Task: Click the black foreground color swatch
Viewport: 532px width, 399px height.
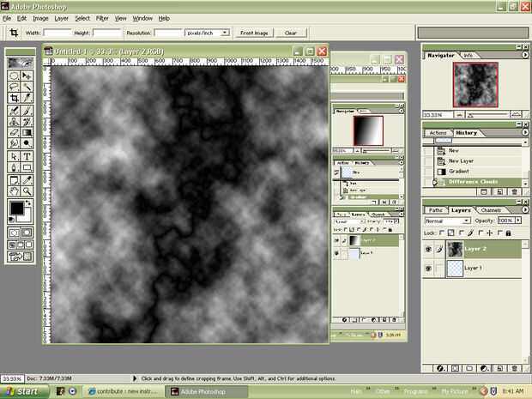Action: click(16, 209)
